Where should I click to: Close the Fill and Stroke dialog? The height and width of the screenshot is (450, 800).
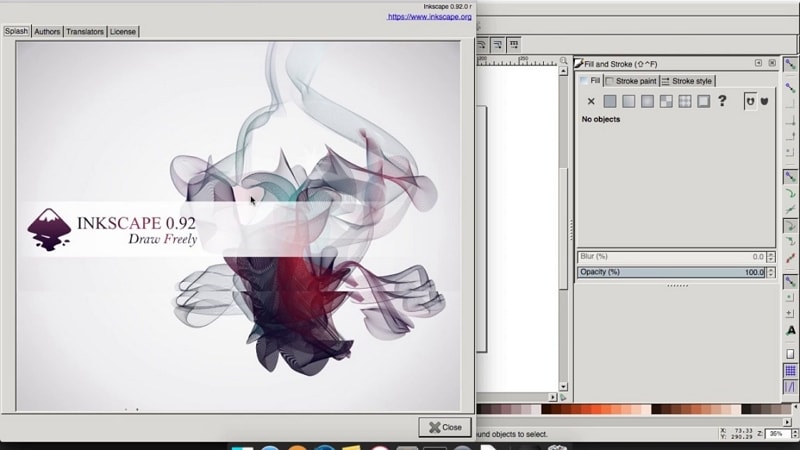tap(772, 63)
